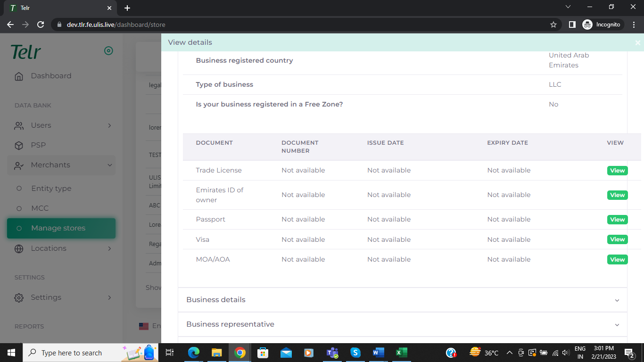Open Microsoft Teams from taskbar
Image resolution: width=644 pixels, height=362 pixels.
point(332,353)
